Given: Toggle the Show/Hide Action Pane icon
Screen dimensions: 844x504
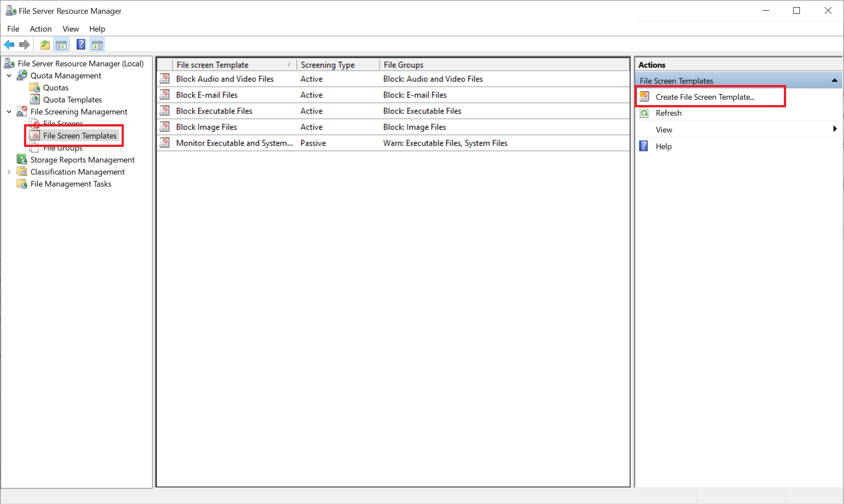Looking at the screenshot, I should pyautogui.click(x=97, y=45).
